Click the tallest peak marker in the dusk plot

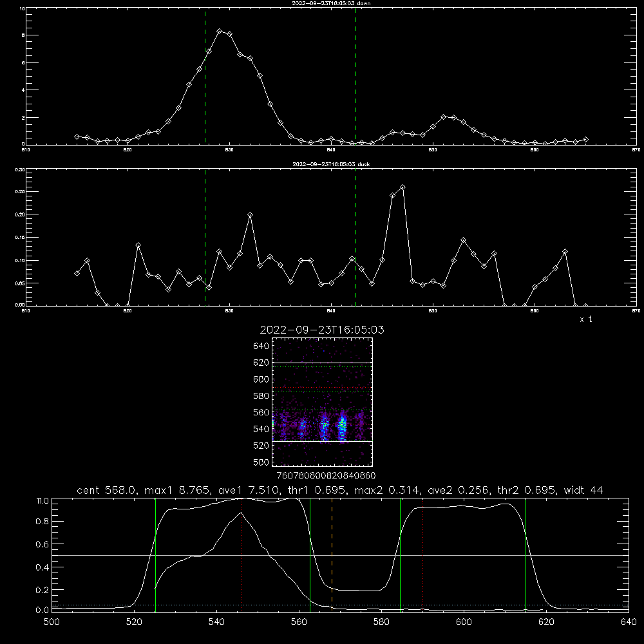coord(402,187)
